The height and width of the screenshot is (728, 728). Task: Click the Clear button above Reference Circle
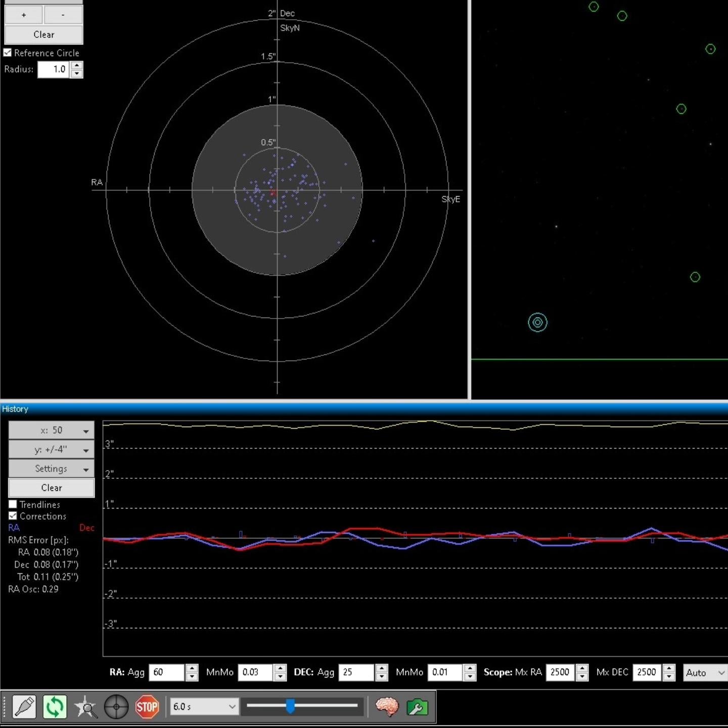[x=43, y=34]
